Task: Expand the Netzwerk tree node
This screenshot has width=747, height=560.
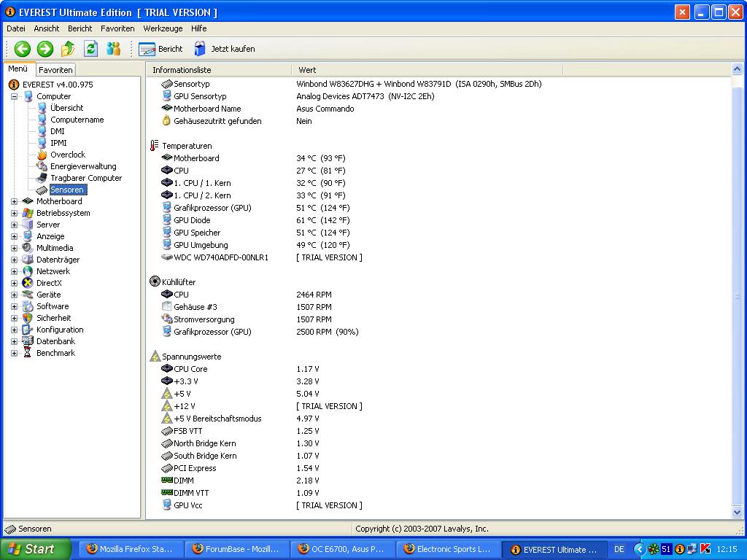Action: pyautogui.click(x=15, y=271)
